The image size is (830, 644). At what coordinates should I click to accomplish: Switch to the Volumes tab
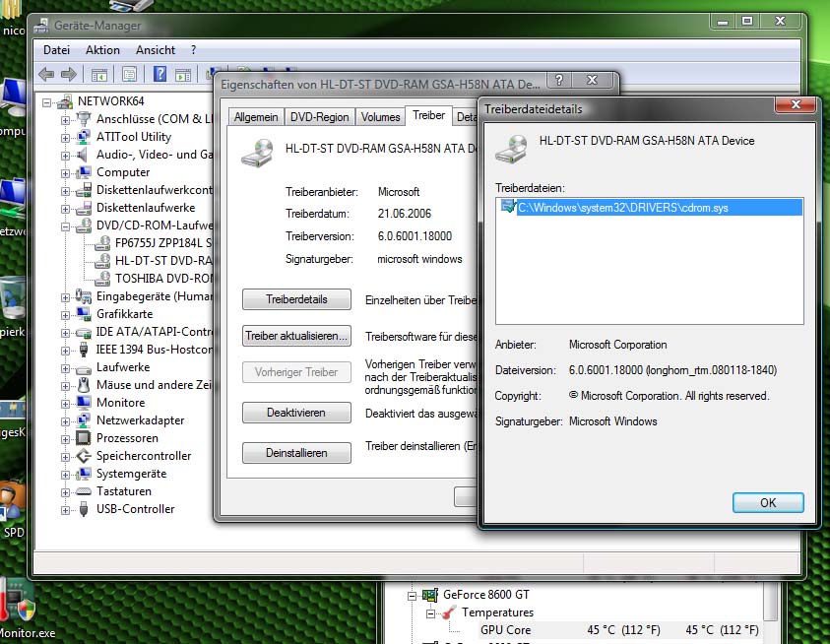[380, 117]
